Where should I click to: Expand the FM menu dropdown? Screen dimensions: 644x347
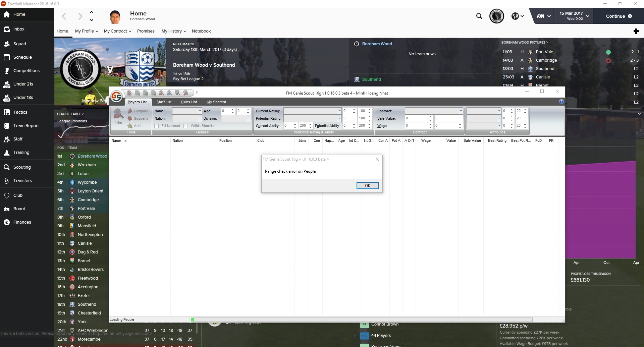tap(543, 16)
